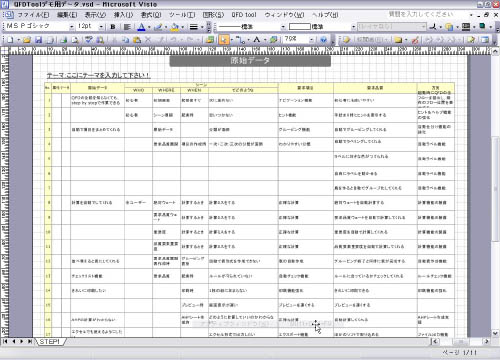Open the fill pattern 標準 dropdown

(x=353, y=27)
